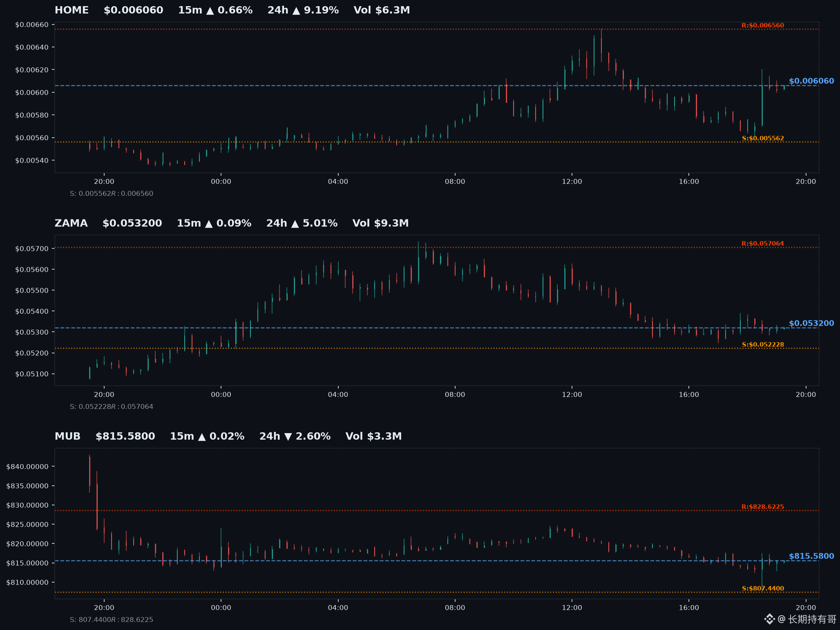Click the $0.05400 y-axis tick
840x630 pixels.
pos(32,311)
